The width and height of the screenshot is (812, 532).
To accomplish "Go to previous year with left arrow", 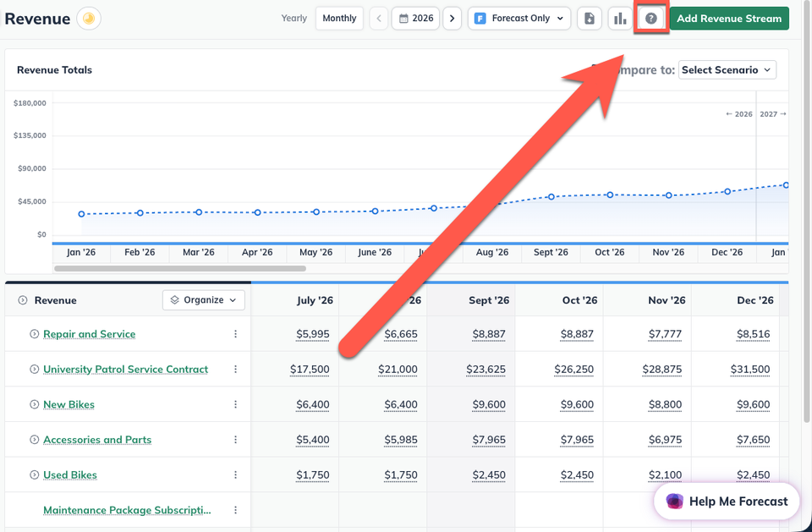I will coord(379,19).
